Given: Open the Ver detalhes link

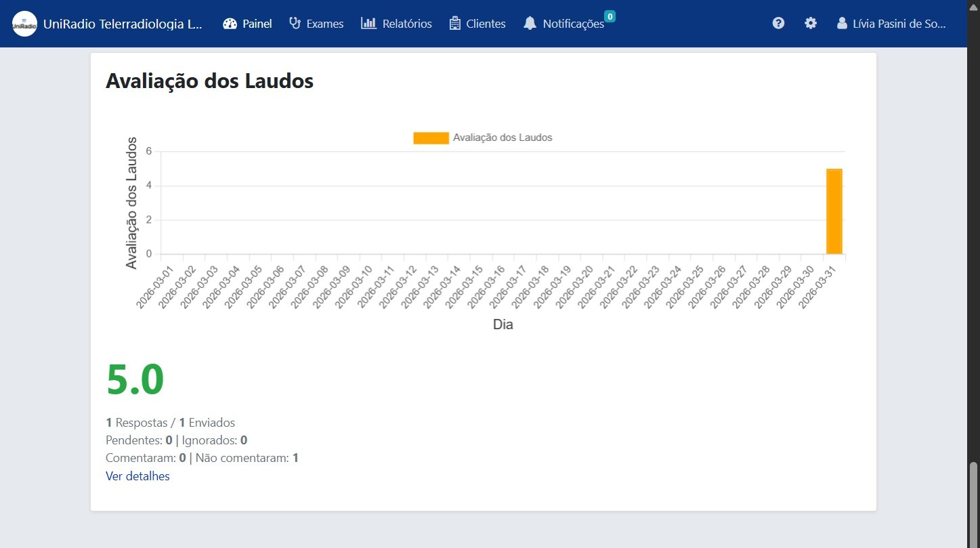Looking at the screenshot, I should pyautogui.click(x=137, y=476).
